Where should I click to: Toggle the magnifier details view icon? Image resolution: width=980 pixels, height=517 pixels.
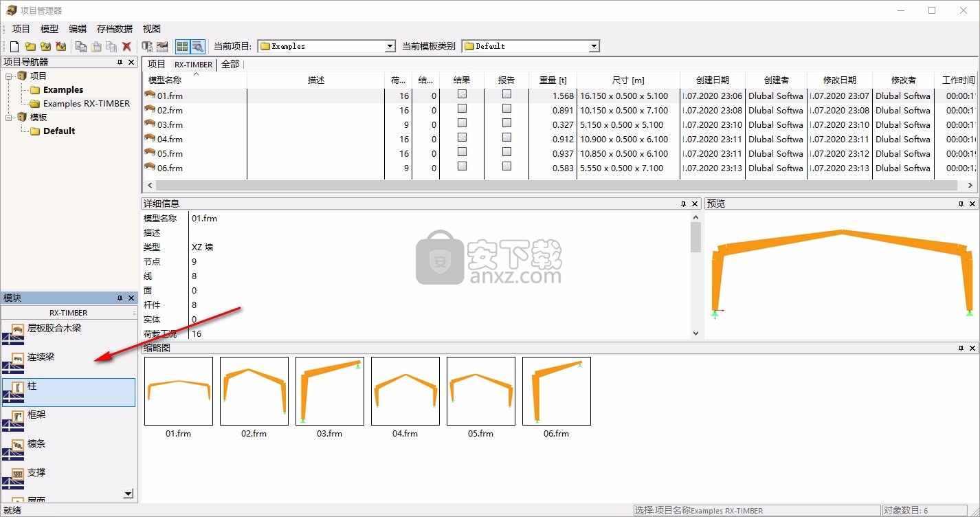click(197, 46)
